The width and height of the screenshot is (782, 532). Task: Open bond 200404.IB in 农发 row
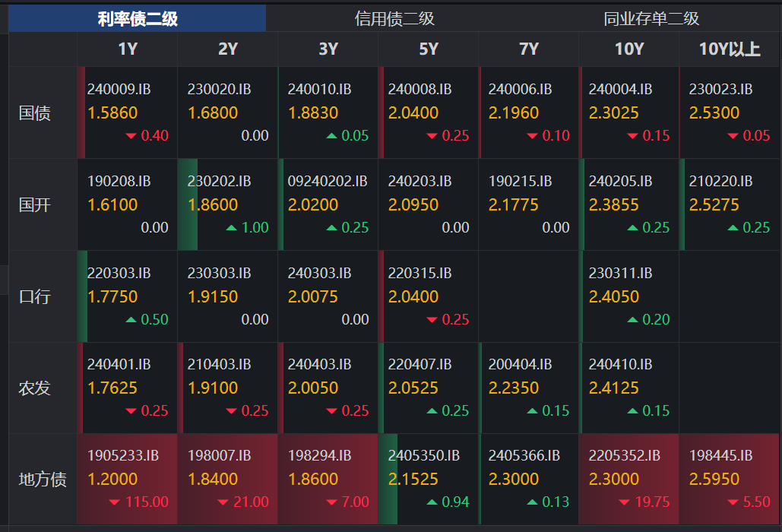click(520, 365)
